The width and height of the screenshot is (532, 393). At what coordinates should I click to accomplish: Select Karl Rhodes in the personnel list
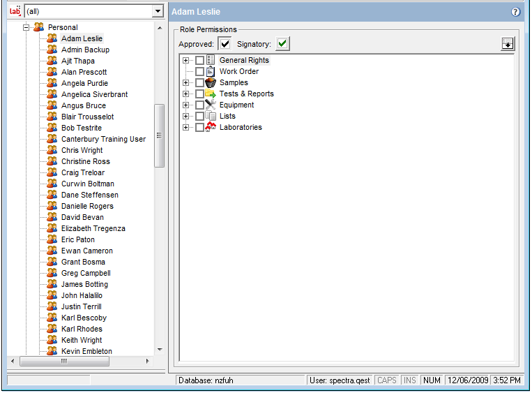[x=82, y=329]
